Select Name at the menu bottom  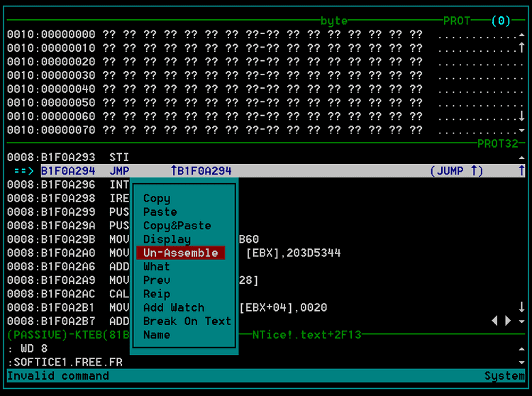[157, 335]
